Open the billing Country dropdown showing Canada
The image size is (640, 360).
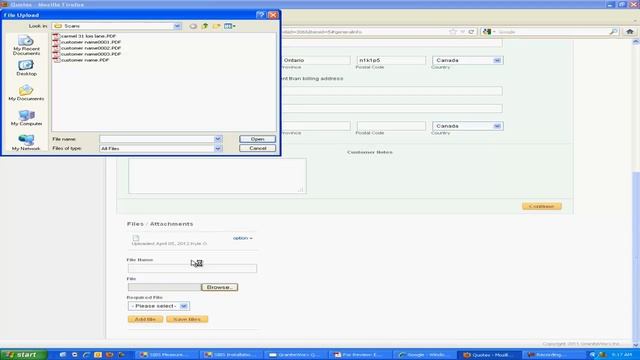[468, 60]
